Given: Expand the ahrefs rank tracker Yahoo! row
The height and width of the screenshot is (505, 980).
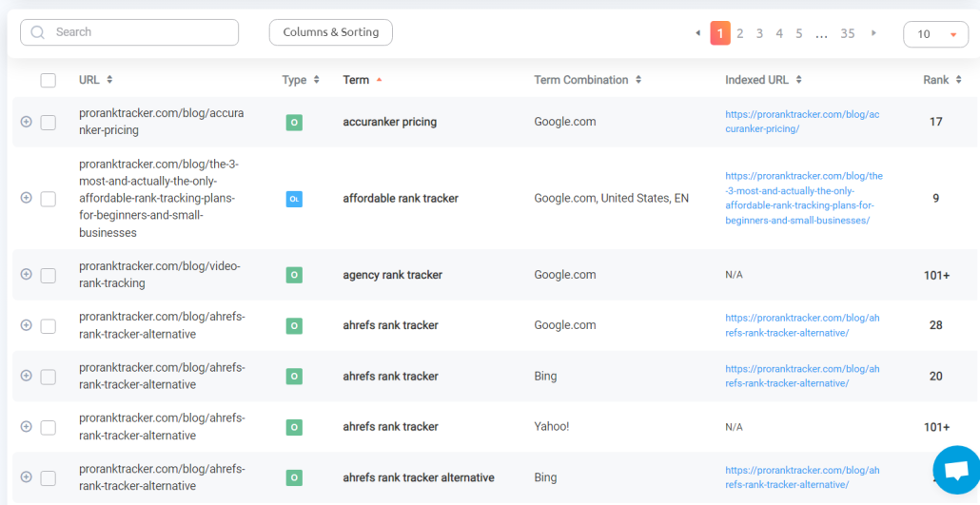Looking at the screenshot, I should click(26, 426).
